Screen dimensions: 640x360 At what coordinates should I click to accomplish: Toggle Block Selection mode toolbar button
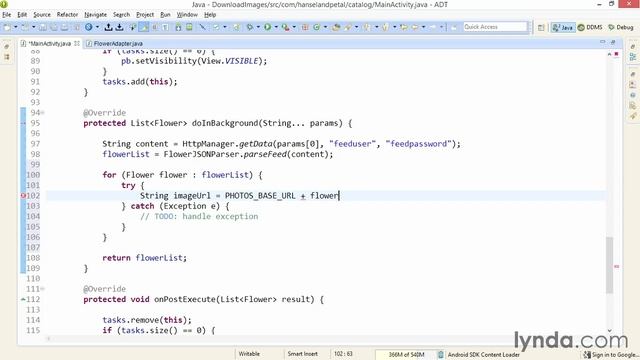(x=155, y=27)
